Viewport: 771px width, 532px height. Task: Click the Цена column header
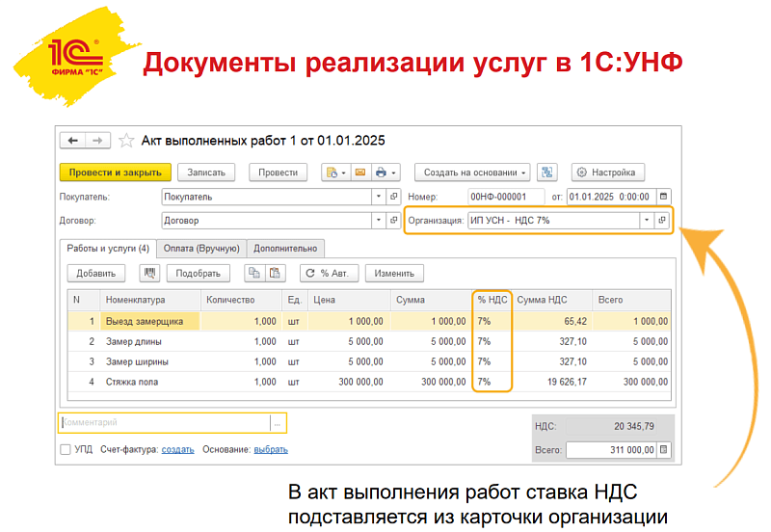pos(349,300)
